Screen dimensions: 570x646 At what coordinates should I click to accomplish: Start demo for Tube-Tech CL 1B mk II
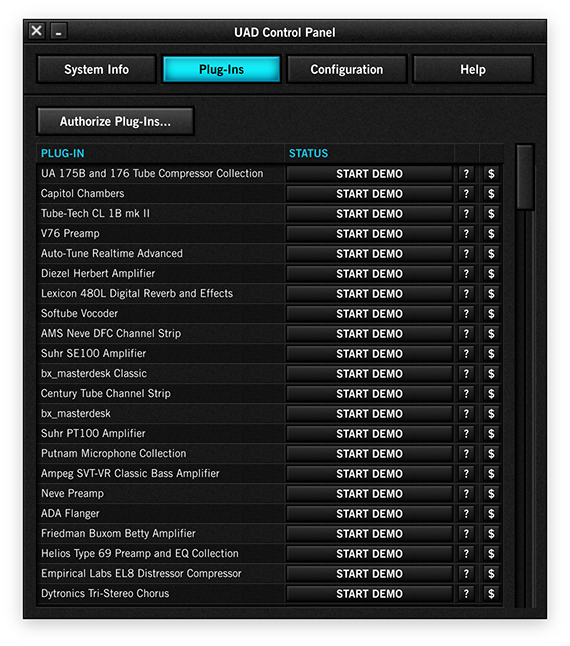[369, 214]
